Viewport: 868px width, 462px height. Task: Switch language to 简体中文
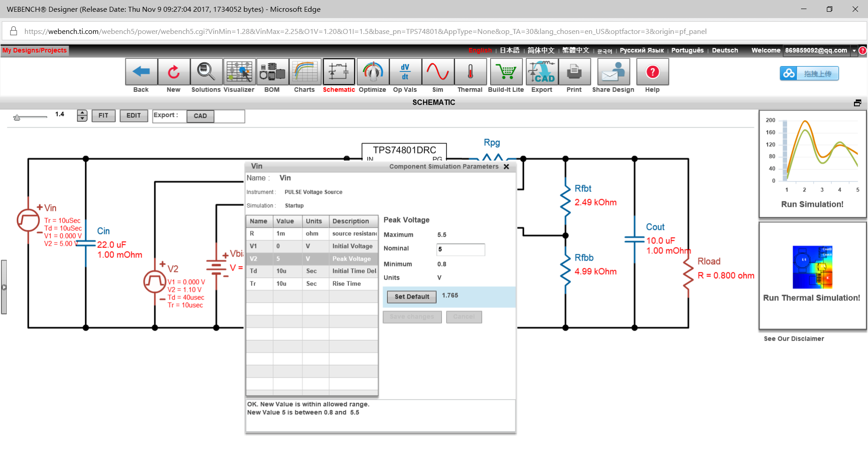pyautogui.click(x=541, y=50)
